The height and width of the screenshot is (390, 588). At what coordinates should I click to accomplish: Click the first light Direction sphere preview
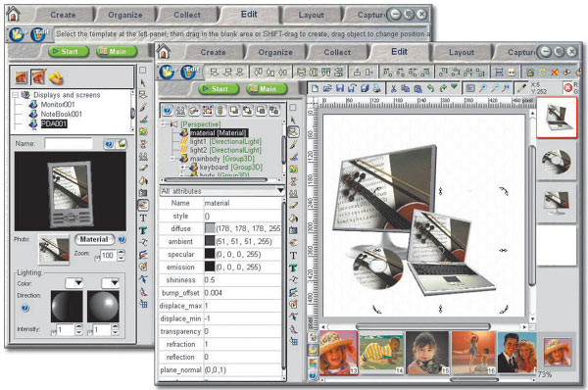67,307
